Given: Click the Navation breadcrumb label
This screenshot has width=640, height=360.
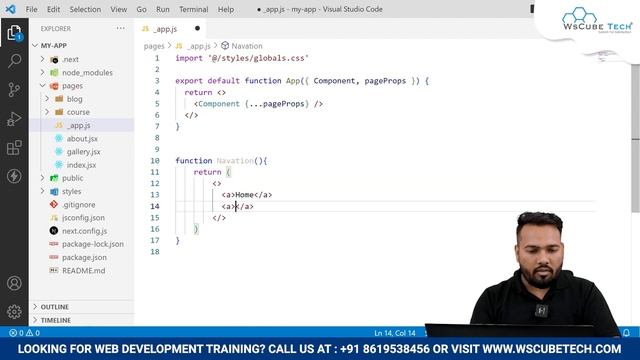Looking at the screenshot, I should coord(247,46).
